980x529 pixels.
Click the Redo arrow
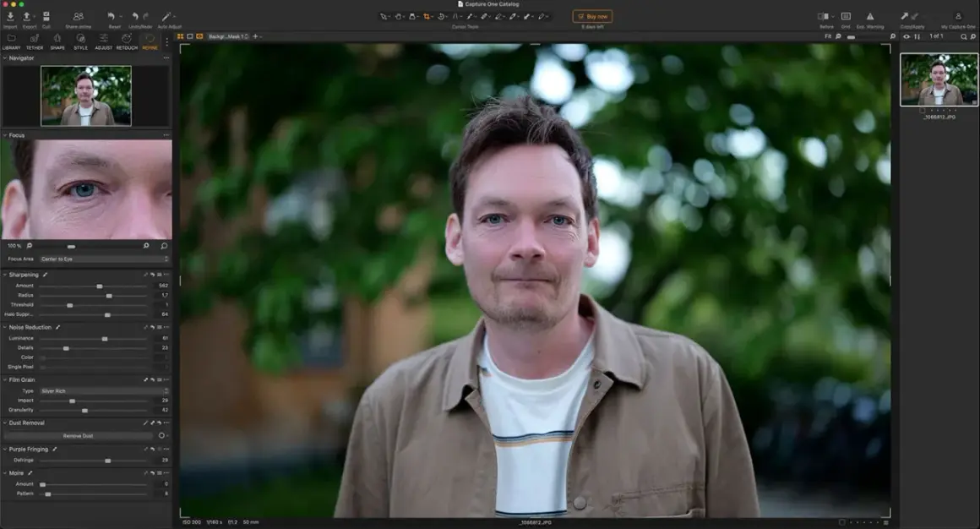point(146,16)
